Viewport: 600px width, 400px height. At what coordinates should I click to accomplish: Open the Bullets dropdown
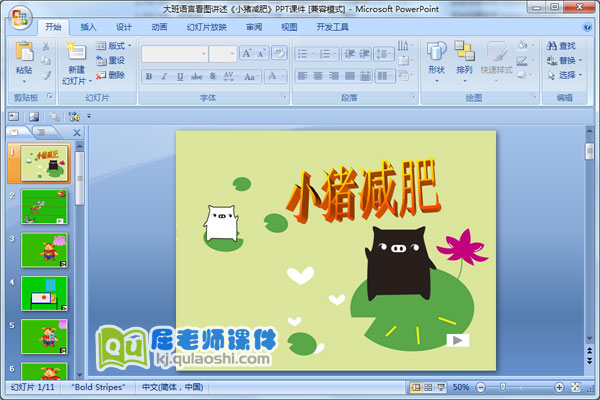306,54
